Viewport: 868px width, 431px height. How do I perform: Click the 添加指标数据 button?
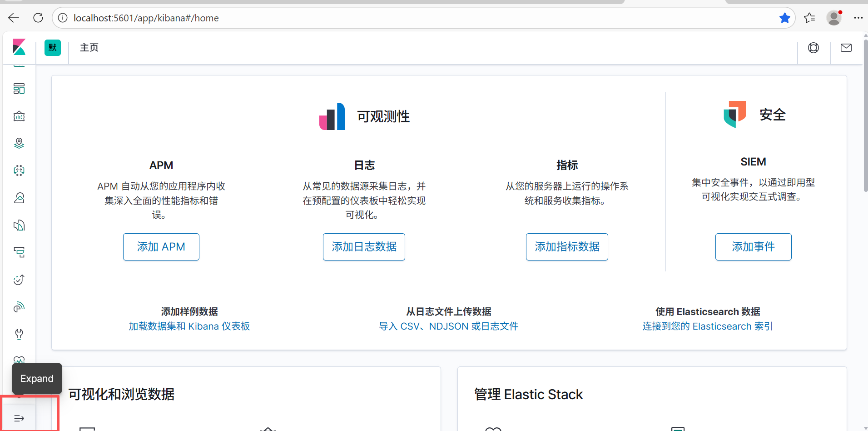pyautogui.click(x=567, y=247)
